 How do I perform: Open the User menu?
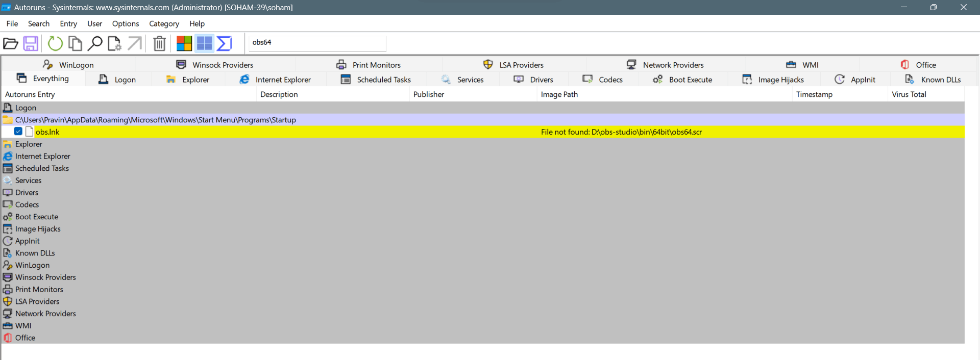click(94, 23)
